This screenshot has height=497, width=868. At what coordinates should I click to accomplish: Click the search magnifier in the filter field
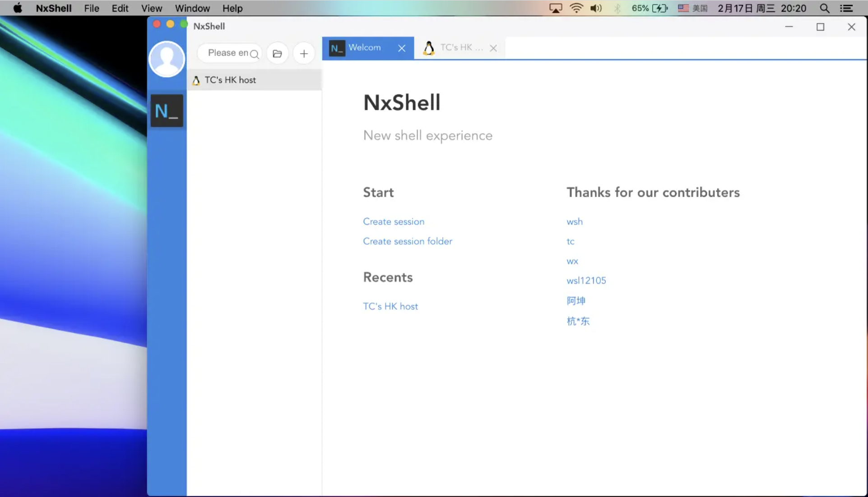tap(255, 54)
